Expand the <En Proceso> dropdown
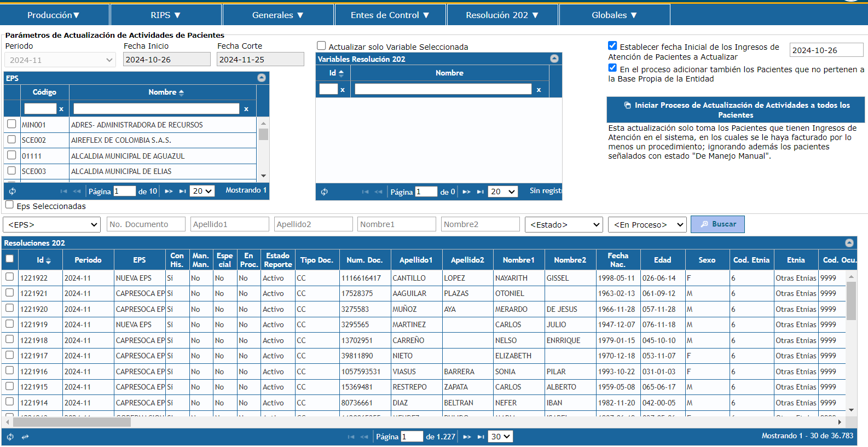 point(647,224)
